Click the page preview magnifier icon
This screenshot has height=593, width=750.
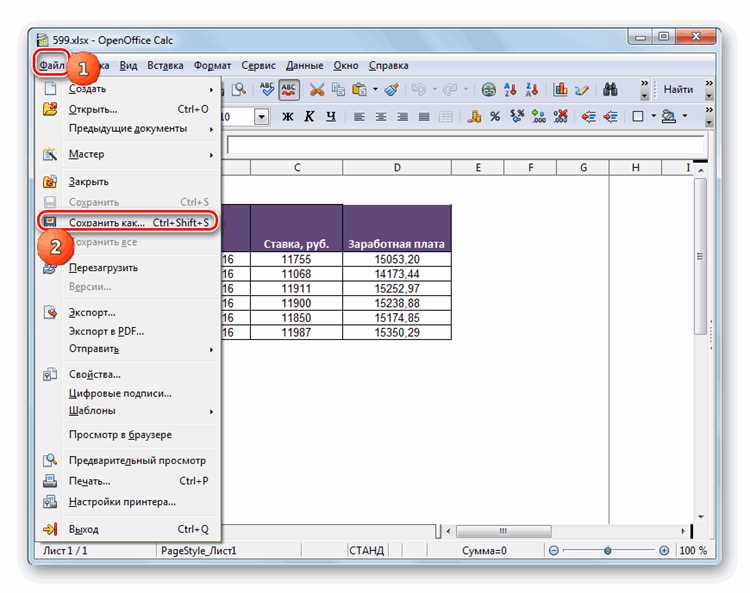coord(239,89)
